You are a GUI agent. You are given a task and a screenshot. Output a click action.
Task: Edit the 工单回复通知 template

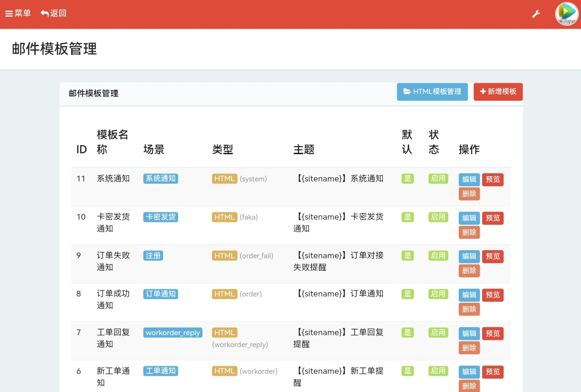[x=469, y=334]
